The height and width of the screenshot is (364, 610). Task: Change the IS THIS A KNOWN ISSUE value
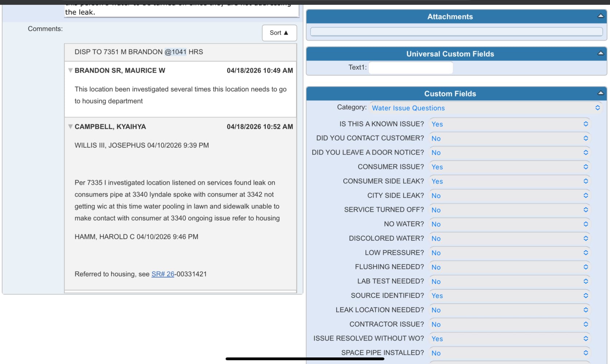[509, 124]
